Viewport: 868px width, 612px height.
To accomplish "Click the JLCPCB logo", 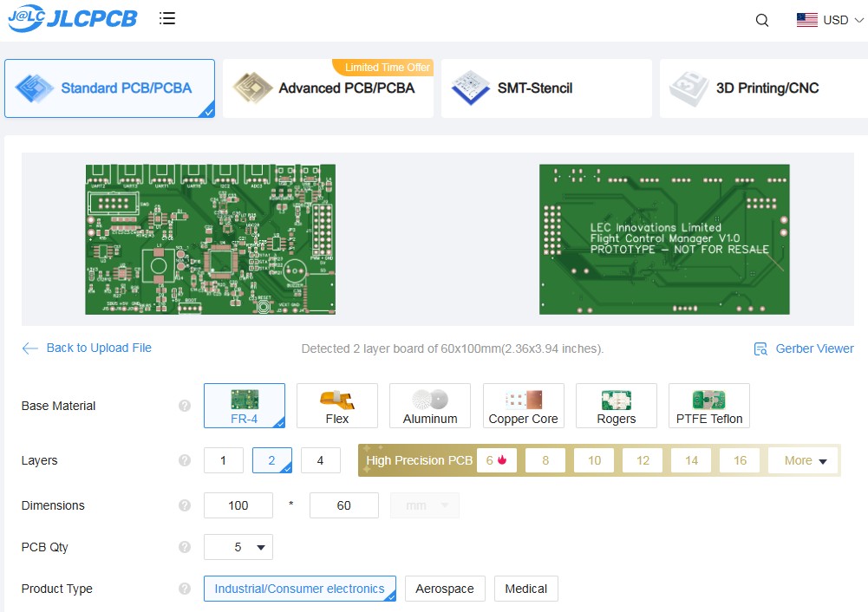I will point(73,19).
